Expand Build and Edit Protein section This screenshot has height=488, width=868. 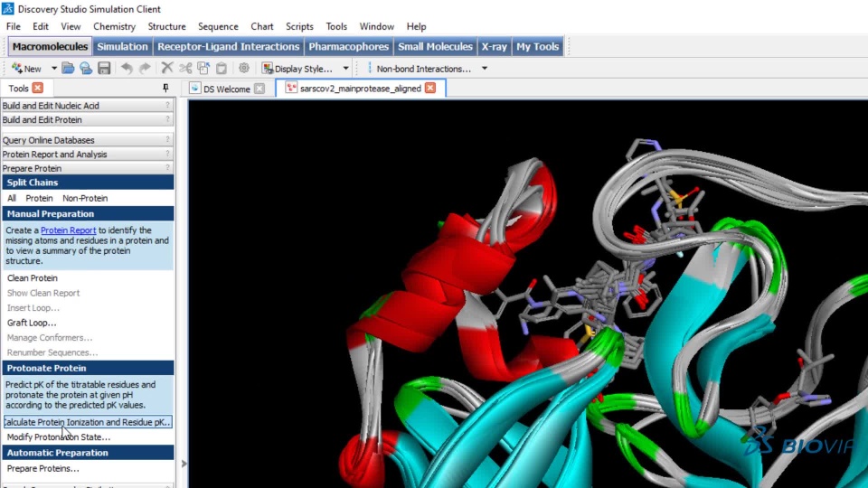pos(88,119)
